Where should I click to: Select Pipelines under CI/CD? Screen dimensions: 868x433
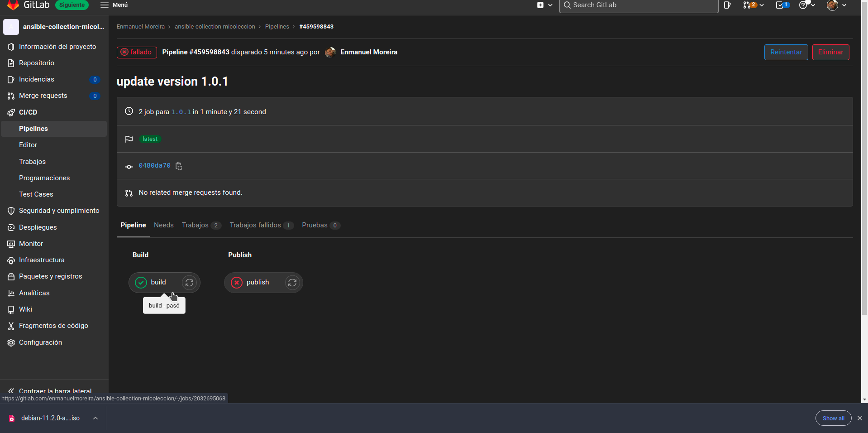point(54,129)
